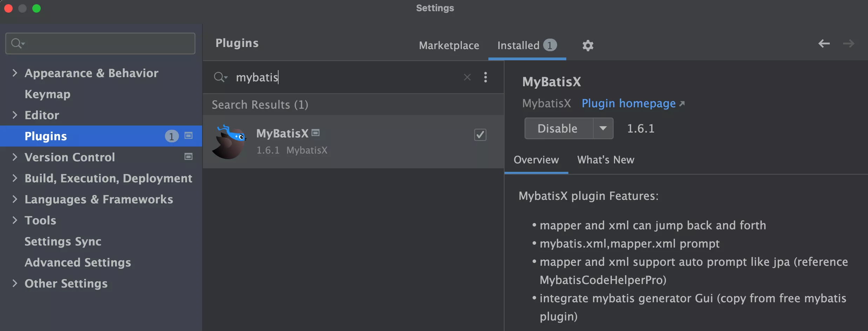Go forward with the right arrow
Image resolution: width=868 pixels, height=331 pixels.
point(849,43)
